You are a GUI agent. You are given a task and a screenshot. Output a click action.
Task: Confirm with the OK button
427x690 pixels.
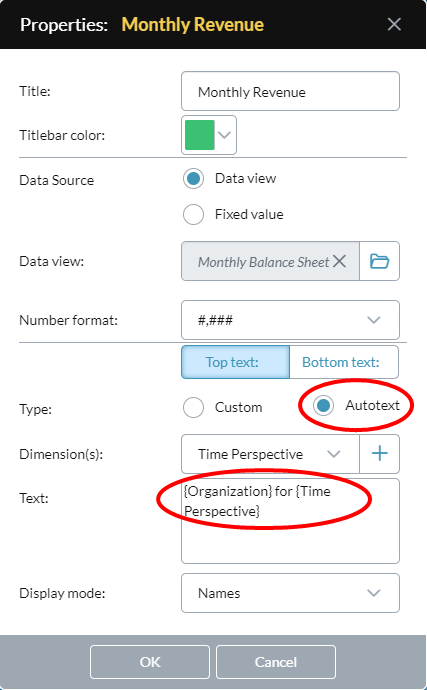(x=150, y=662)
